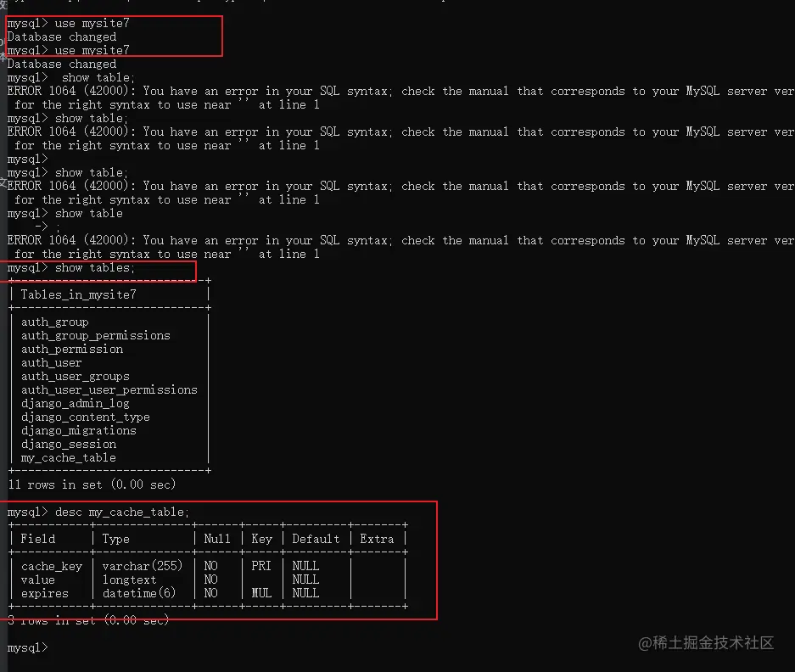The width and height of the screenshot is (795, 672).
Task: Click the 'cache_key' field cell
Action: tap(51, 566)
